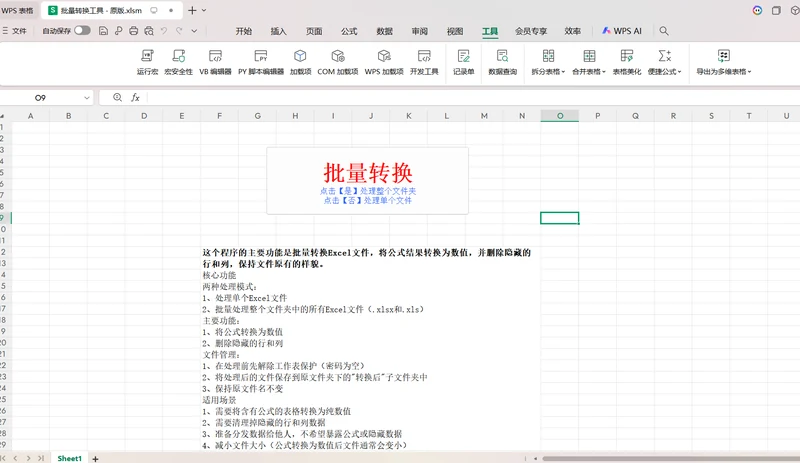The width and height of the screenshot is (800, 463).
Task: Switch to the 页面 tab
Action: [x=314, y=31]
